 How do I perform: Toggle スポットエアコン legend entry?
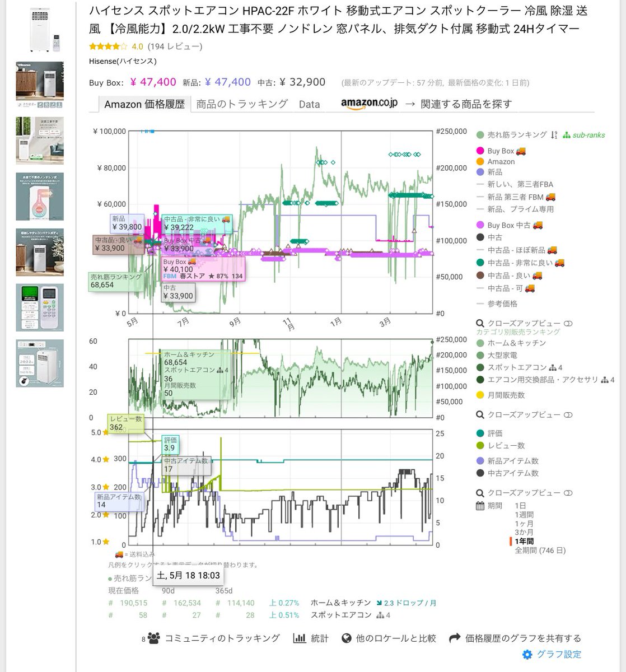point(519,367)
